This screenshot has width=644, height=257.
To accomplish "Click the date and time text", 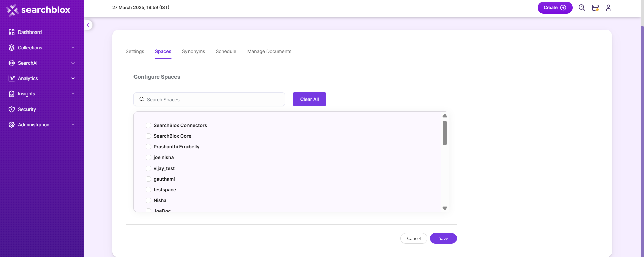I will click(x=141, y=7).
